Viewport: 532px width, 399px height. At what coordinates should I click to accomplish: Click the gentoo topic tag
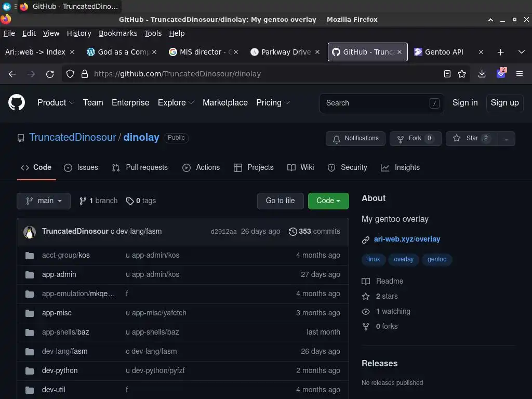pyautogui.click(x=437, y=260)
